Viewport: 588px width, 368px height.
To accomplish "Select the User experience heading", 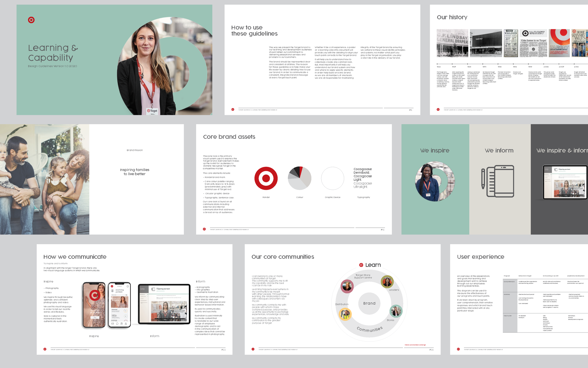I will coord(481,257).
